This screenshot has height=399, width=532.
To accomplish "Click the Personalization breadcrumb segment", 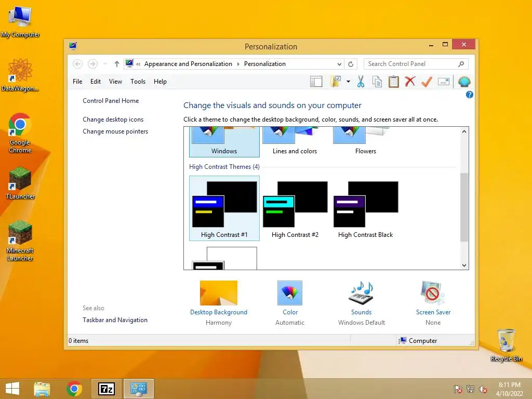I will pos(264,64).
